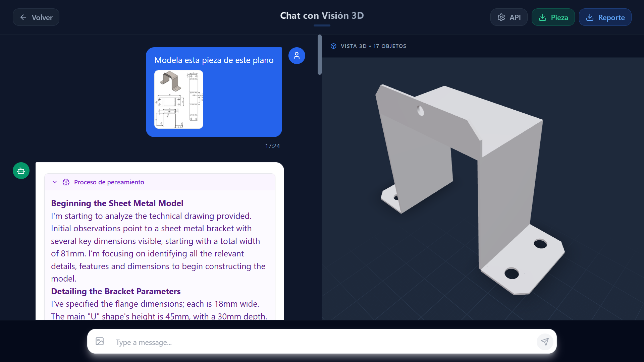Click the Pieza download button label
644x362 pixels.
coord(559,17)
